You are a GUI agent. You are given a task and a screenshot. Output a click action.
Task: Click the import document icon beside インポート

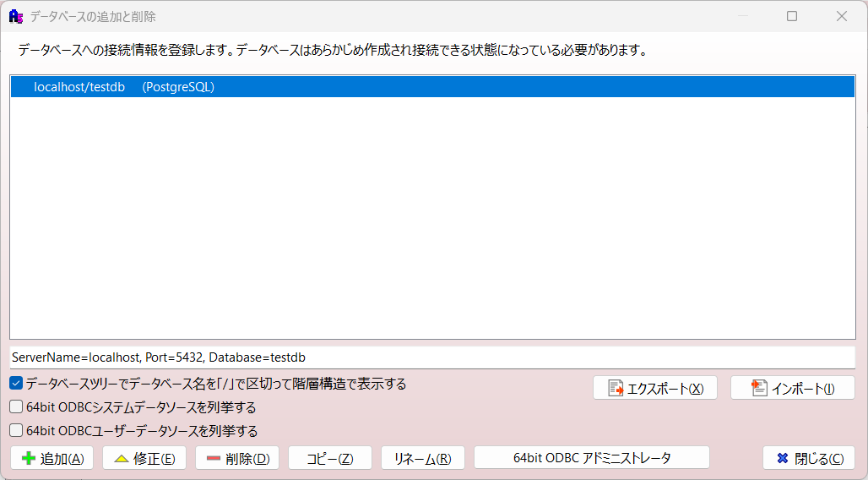[758, 388]
